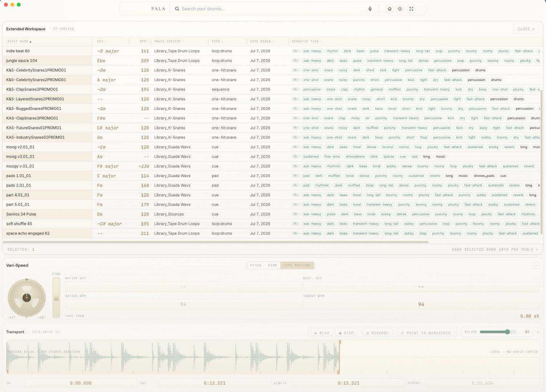Viewport: 546px width, 392px height.
Task: Click the Native BPM value field
Action: (x=183, y=304)
